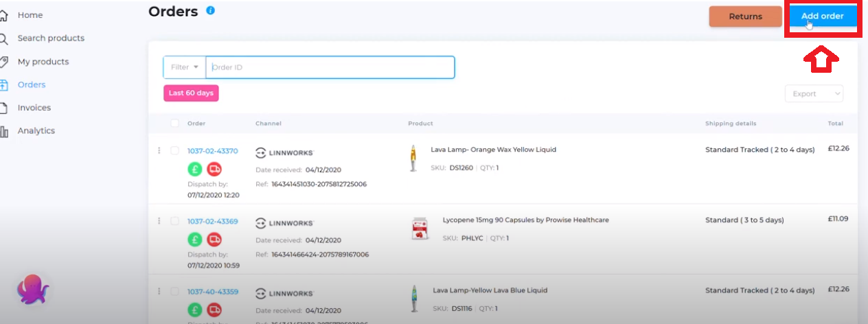
Task: Open order link 1037-02-43369
Action: pos(213,221)
